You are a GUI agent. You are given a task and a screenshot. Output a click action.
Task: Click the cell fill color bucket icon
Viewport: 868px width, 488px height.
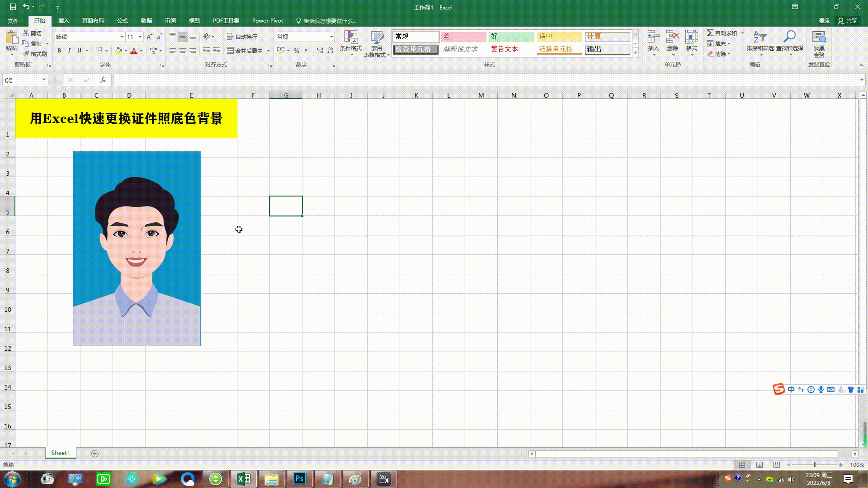[x=119, y=51]
